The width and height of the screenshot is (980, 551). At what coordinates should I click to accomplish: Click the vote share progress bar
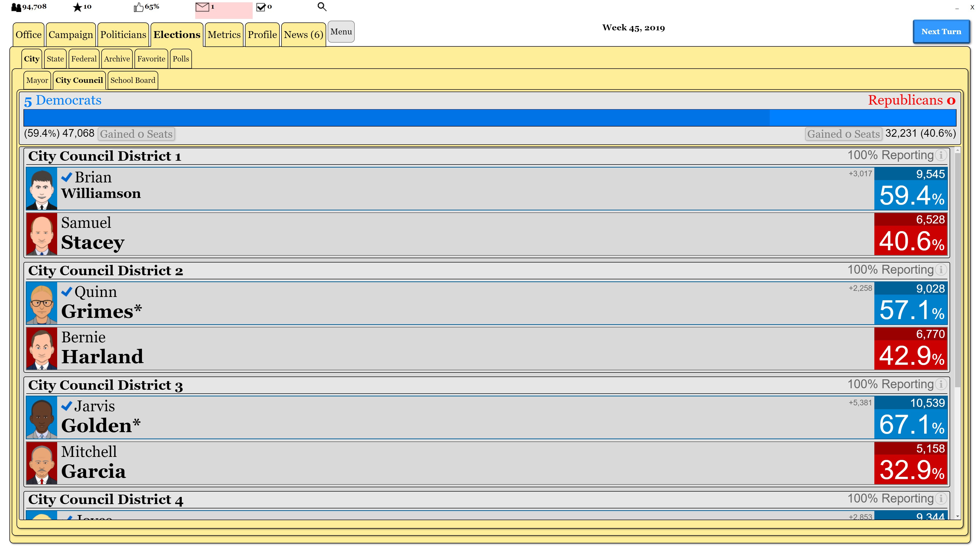[x=490, y=118]
